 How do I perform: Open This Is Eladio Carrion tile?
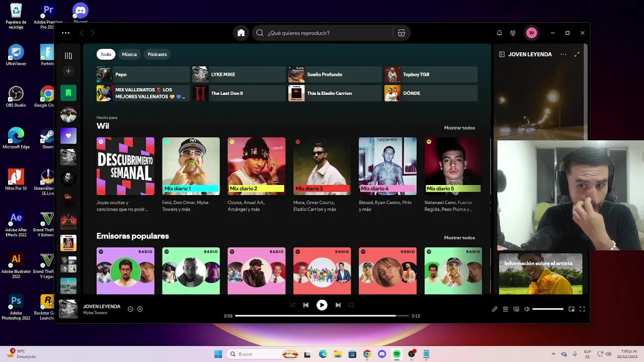coord(335,93)
